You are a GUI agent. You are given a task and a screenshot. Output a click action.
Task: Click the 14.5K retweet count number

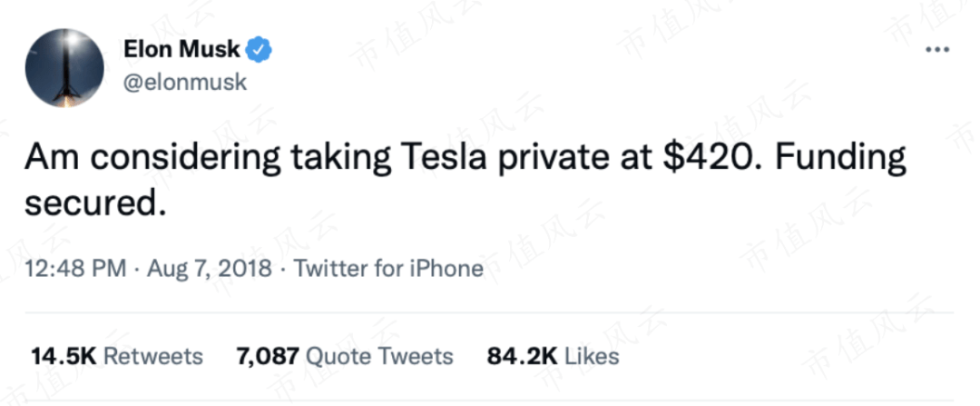pyautogui.click(x=62, y=356)
